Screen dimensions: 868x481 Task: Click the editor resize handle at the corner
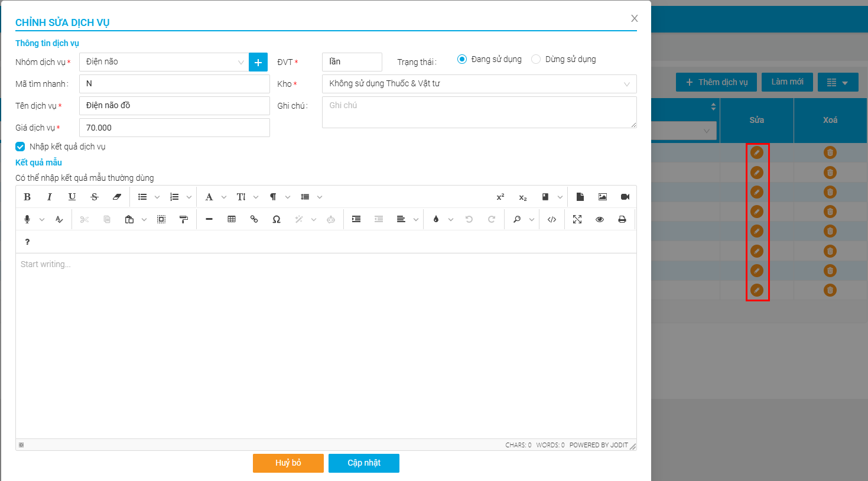click(633, 446)
